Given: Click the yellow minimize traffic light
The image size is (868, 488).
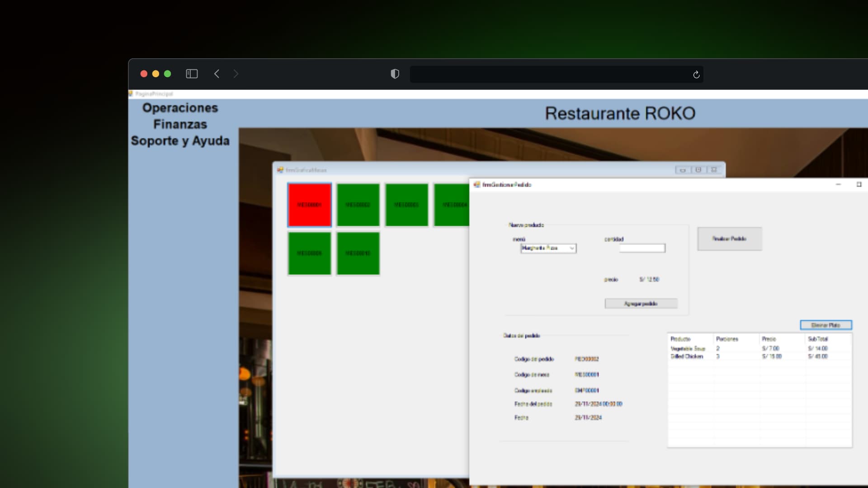Looking at the screenshot, I should point(156,74).
